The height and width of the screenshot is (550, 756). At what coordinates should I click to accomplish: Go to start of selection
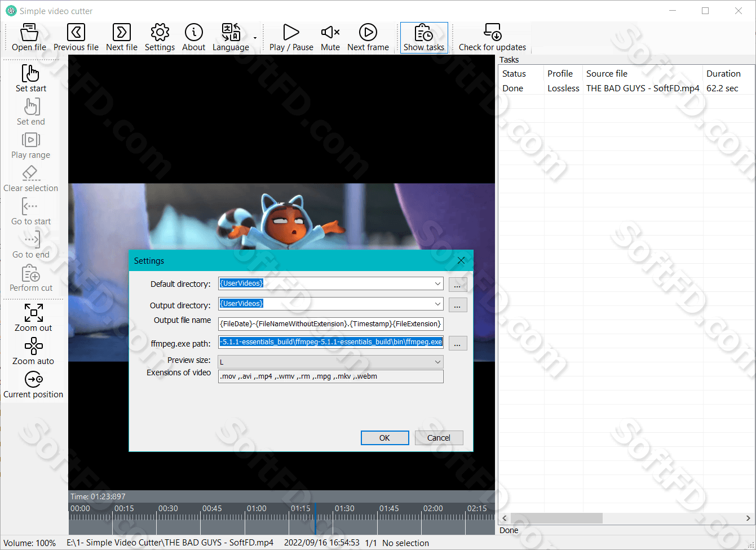pos(31,211)
